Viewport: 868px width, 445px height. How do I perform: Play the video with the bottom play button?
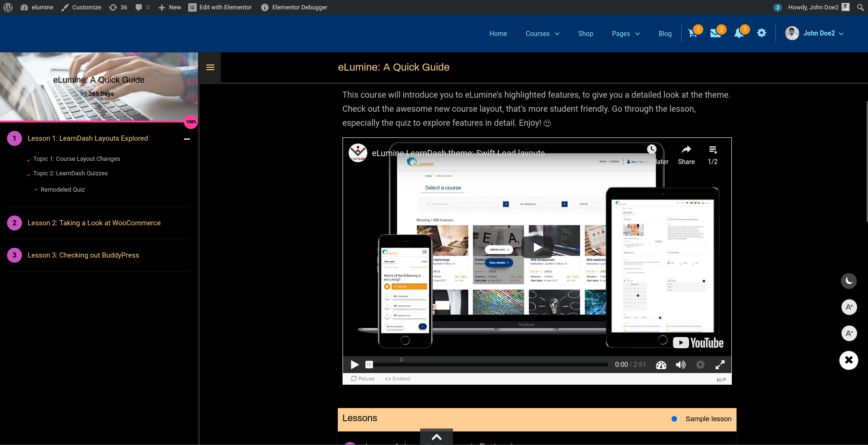click(x=355, y=365)
